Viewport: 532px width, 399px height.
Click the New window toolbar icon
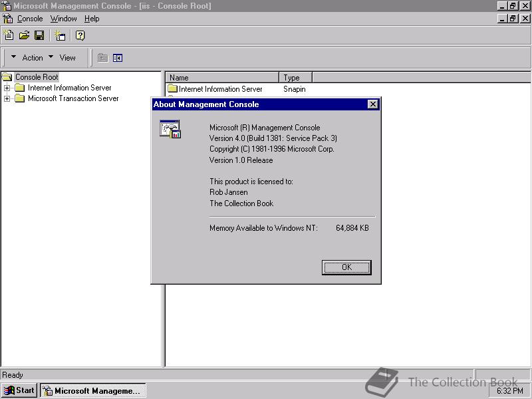(60, 35)
